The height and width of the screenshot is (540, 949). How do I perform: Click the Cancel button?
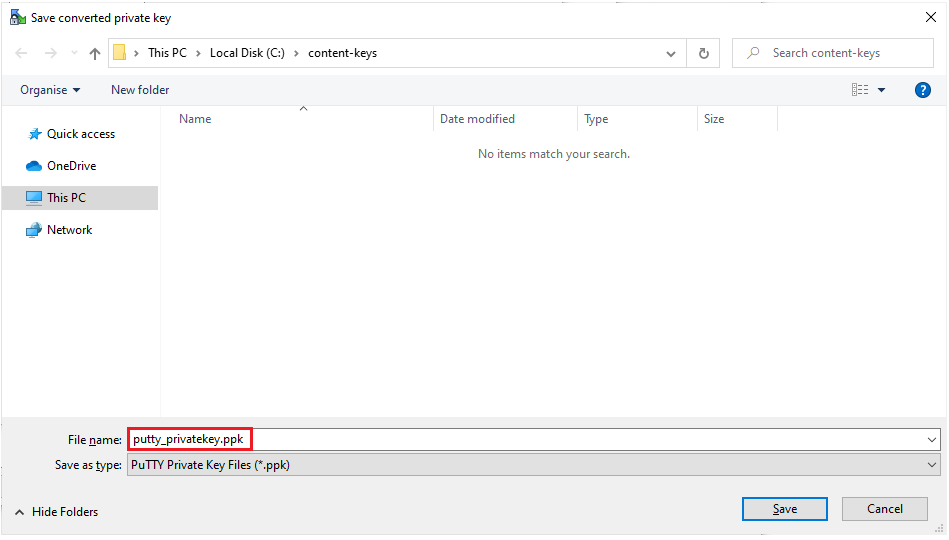(x=884, y=509)
